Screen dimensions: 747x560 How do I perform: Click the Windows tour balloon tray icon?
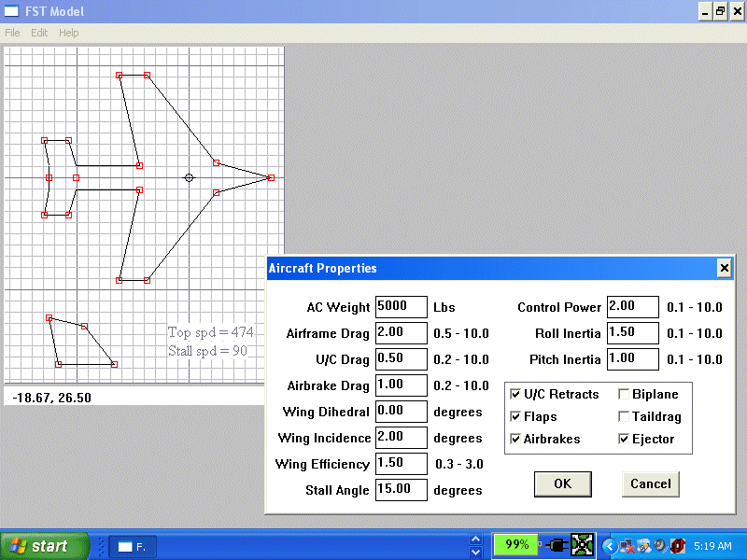(642, 546)
